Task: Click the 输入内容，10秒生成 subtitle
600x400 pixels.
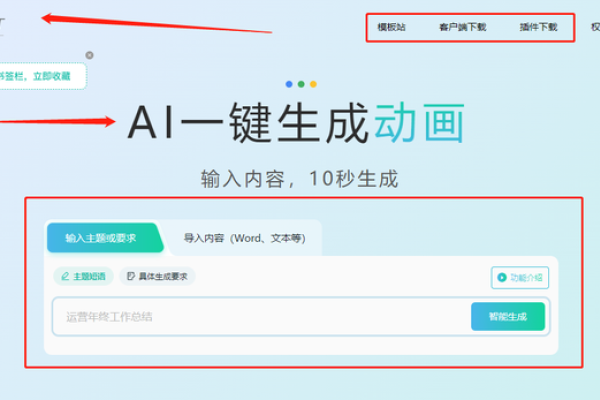Action: click(299, 179)
